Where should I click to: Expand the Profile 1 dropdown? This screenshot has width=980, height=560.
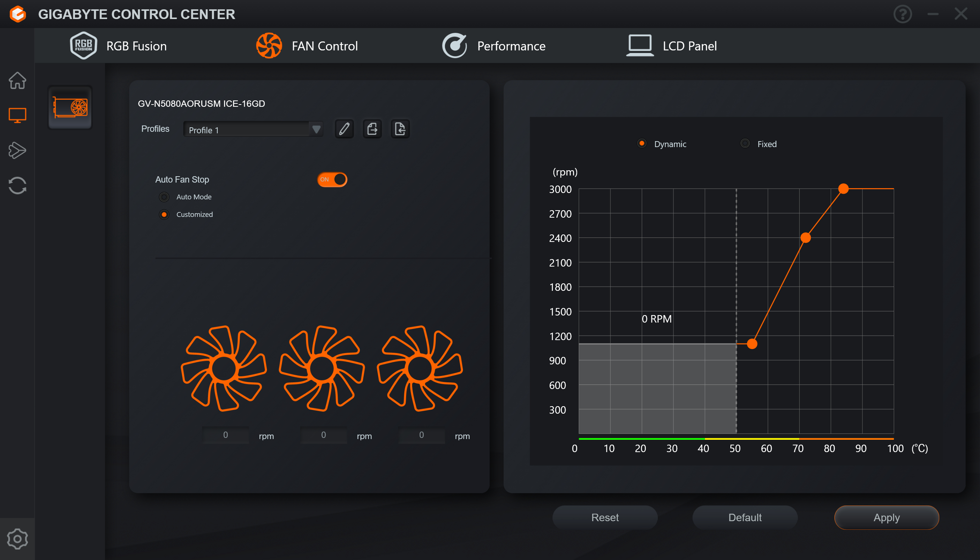(316, 130)
